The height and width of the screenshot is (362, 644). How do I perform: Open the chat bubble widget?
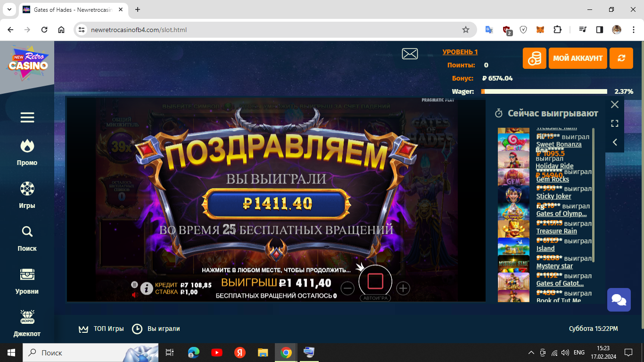619,299
